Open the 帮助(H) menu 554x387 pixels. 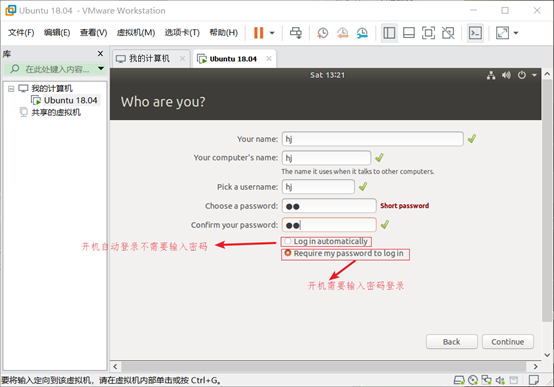pos(223,33)
